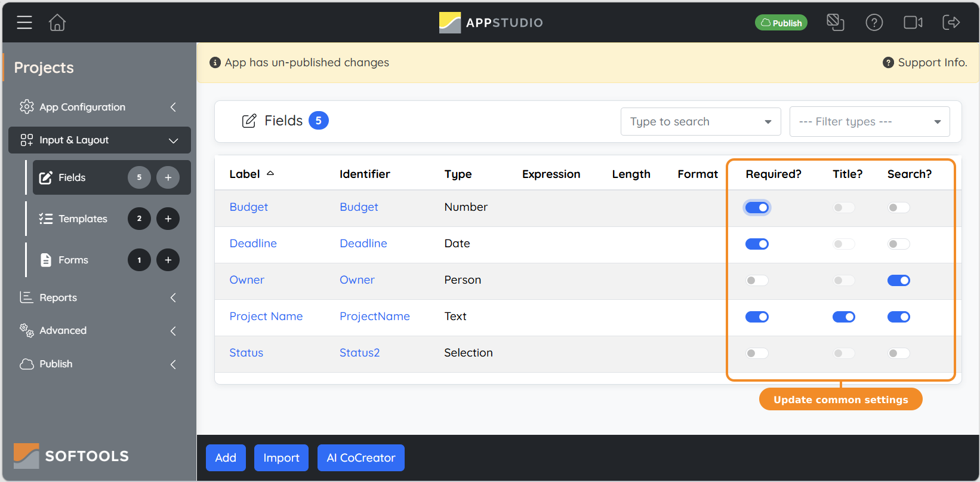The height and width of the screenshot is (482, 980).
Task: Open Templates in the sidebar
Action: (83, 219)
